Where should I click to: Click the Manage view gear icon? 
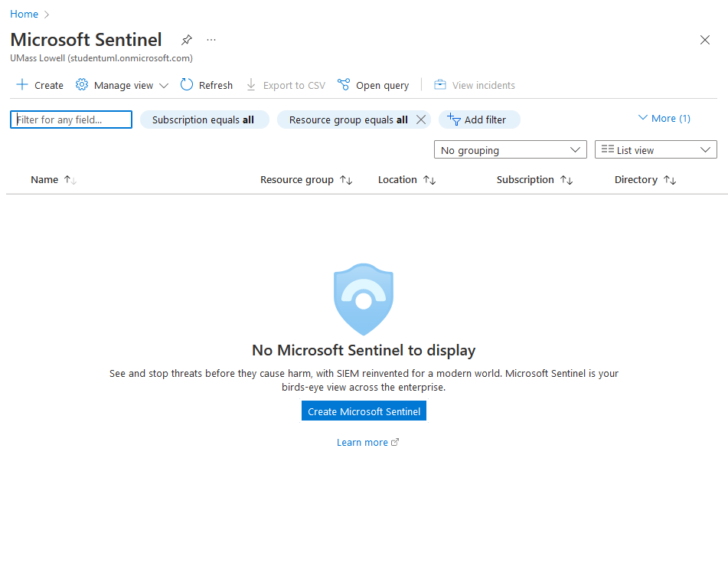pos(82,85)
